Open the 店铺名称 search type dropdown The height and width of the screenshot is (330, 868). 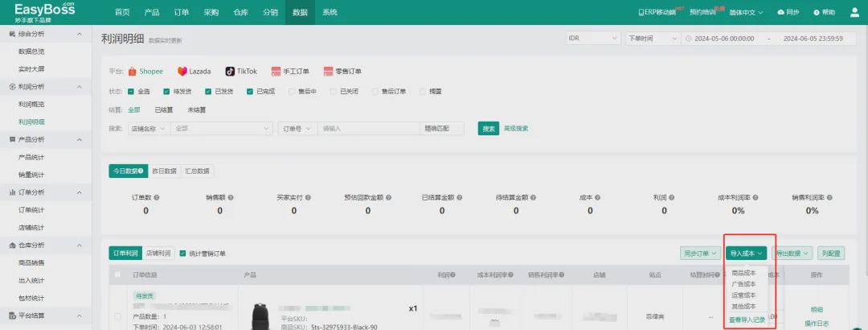[x=149, y=129]
